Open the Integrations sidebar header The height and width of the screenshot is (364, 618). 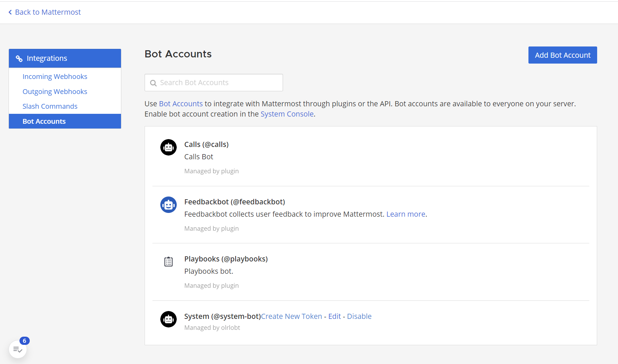pyautogui.click(x=65, y=58)
